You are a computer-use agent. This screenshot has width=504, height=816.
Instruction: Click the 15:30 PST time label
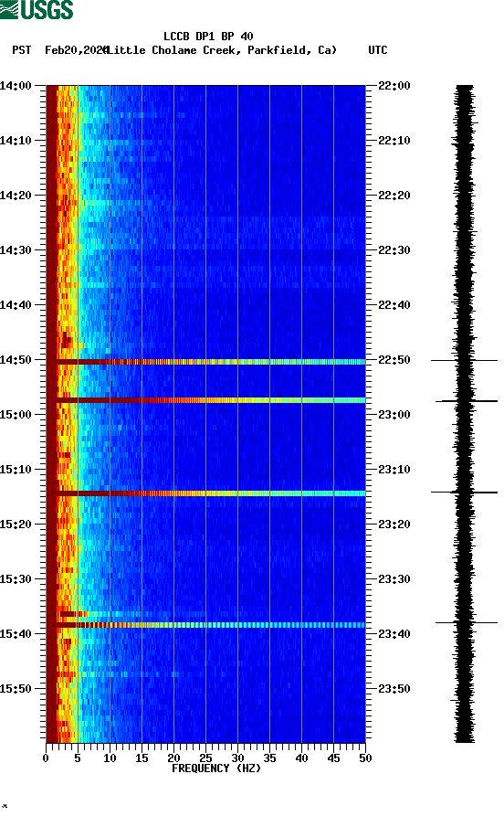coord(16,579)
